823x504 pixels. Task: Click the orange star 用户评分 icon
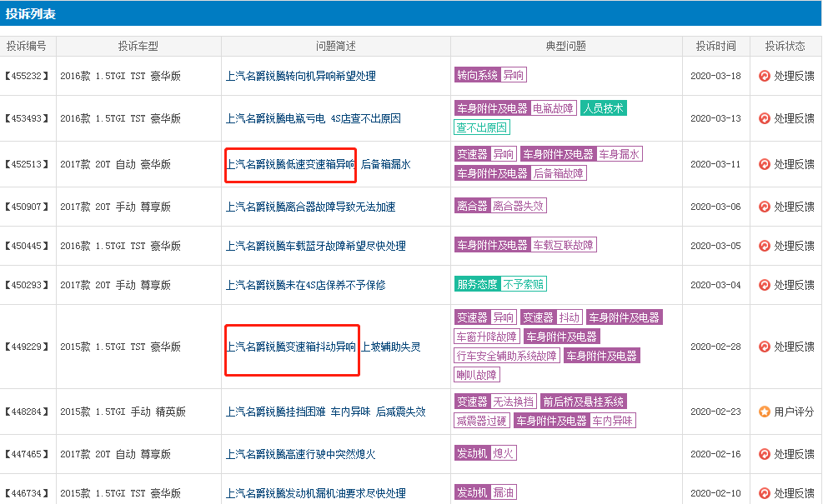pos(764,412)
